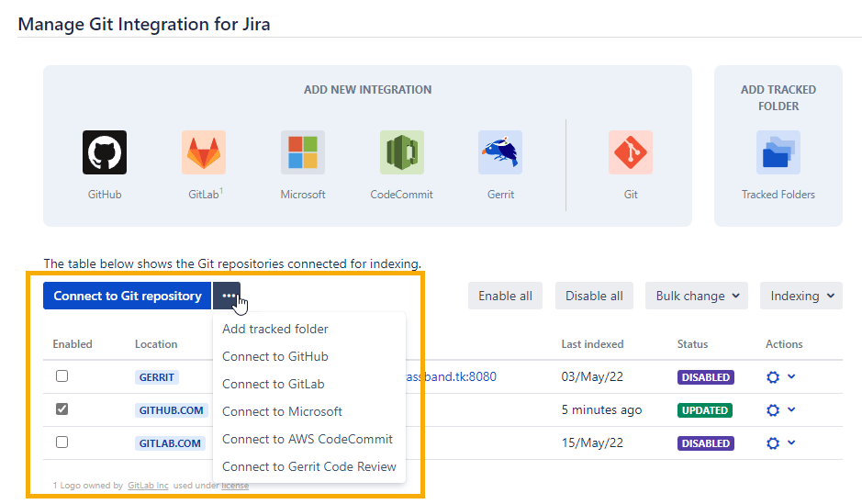
Task: Click the 03/May/22 last indexed date
Action: (x=592, y=377)
